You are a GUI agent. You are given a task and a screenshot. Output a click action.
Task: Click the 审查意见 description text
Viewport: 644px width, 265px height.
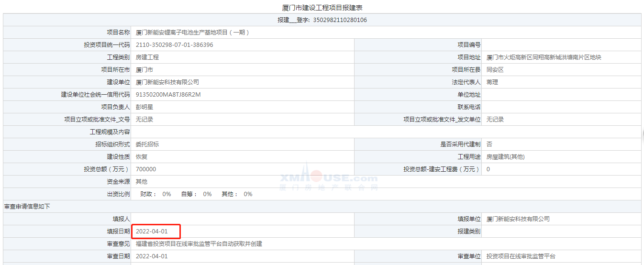point(199,244)
